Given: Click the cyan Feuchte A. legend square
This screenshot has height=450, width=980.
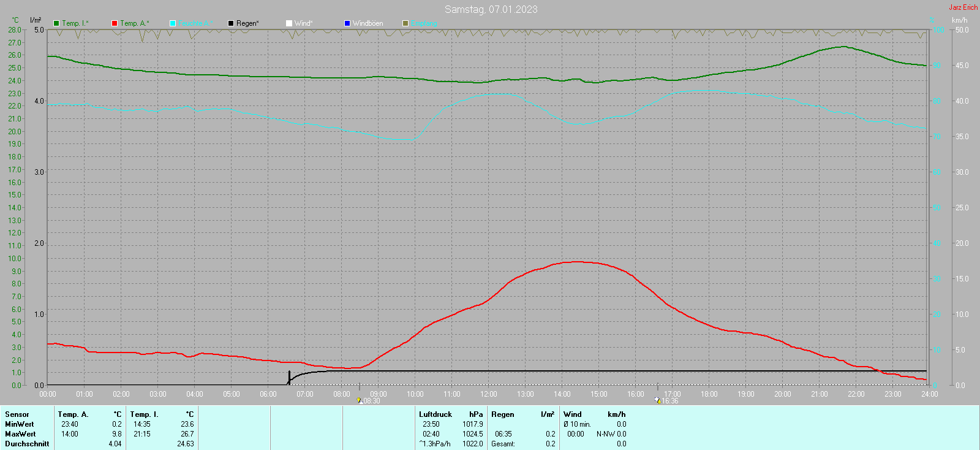Looking at the screenshot, I should [173, 23].
